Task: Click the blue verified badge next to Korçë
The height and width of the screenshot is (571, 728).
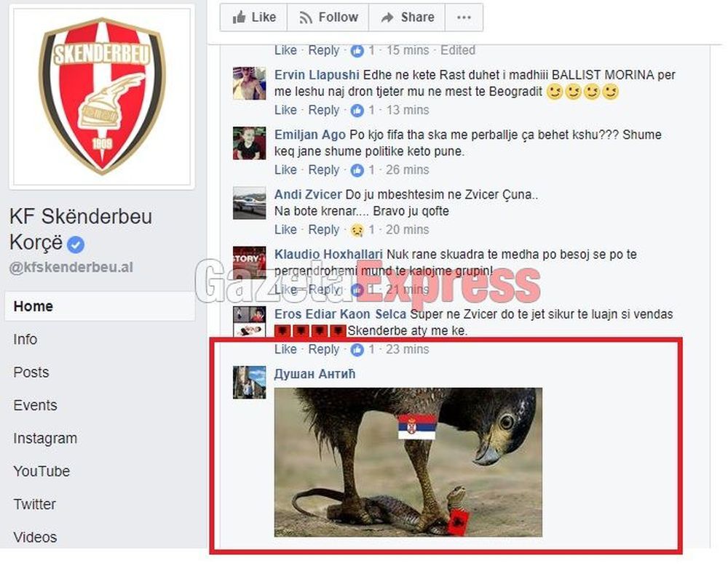Action: (x=76, y=244)
